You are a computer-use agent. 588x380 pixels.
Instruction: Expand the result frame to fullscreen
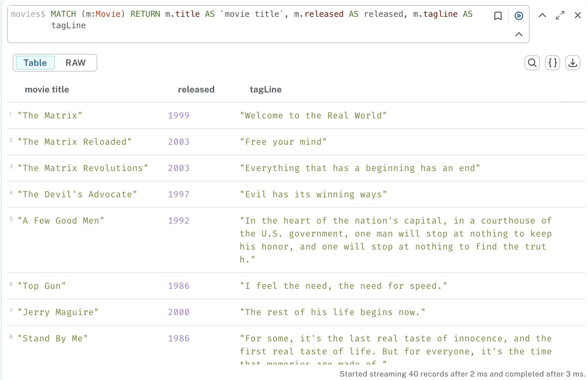point(560,15)
